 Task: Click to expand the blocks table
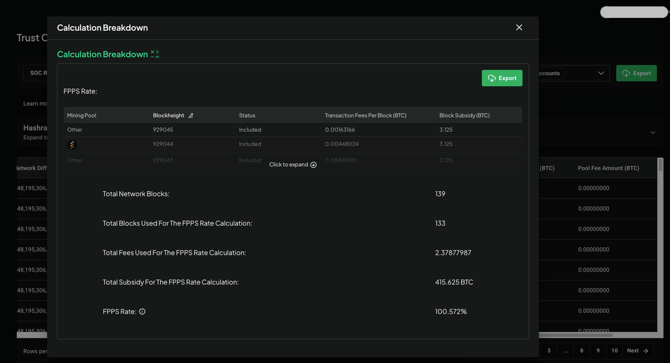(x=293, y=164)
